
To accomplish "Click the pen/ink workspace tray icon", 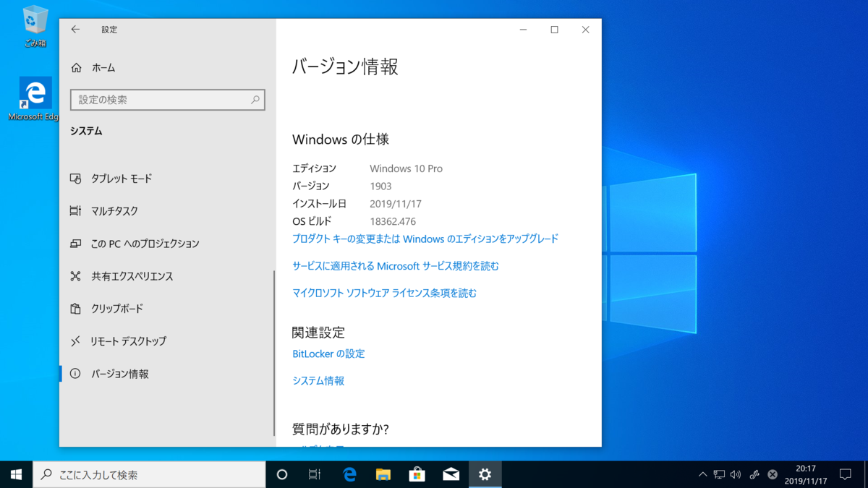I will [x=754, y=475].
